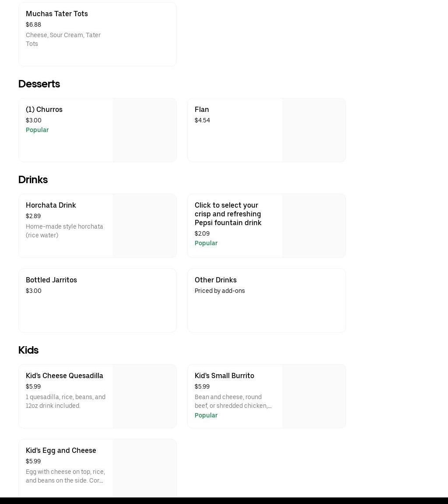Click the Desserts section heading
Screen dimensions: 448x504
click(x=39, y=84)
